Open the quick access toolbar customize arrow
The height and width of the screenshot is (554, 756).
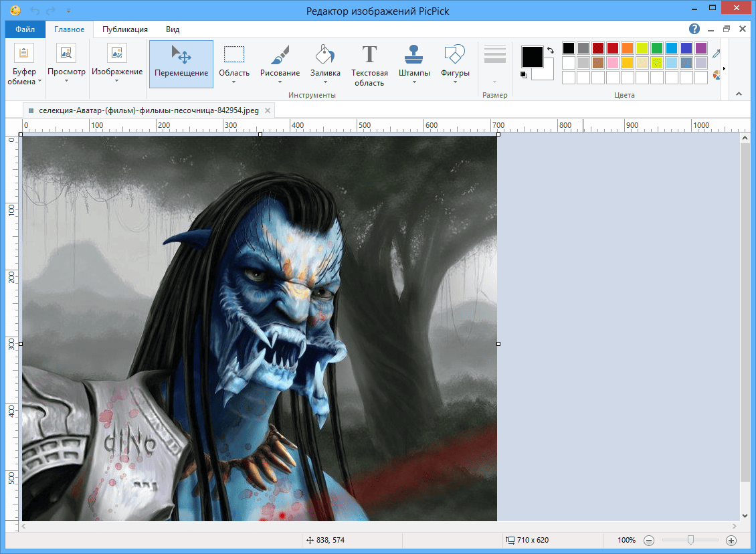[68, 10]
